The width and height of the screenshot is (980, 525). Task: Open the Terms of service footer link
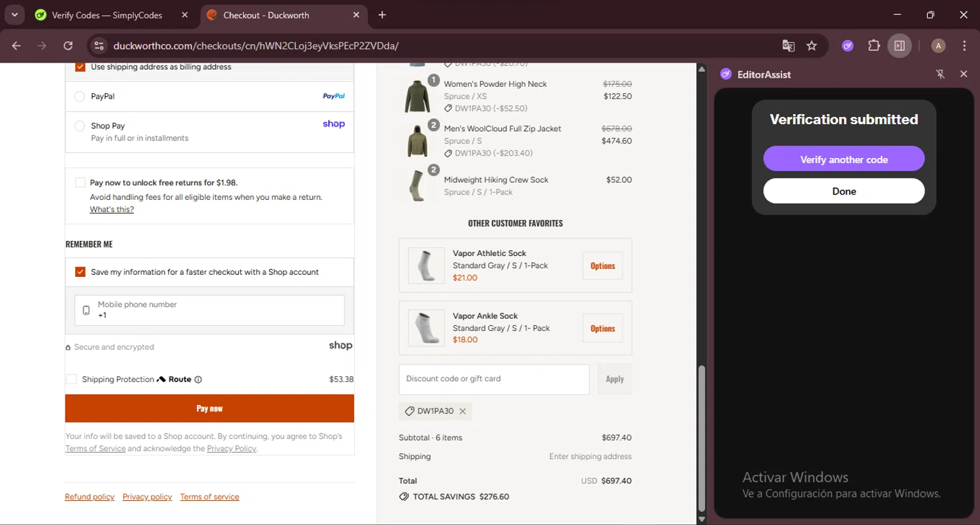click(x=210, y=497)
